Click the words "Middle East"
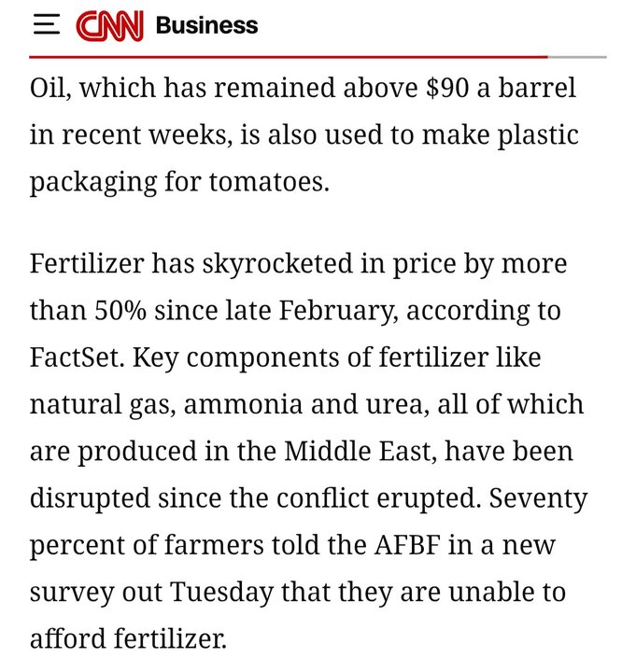This screenshot has height=672, width=636. (x=358, y=452)
